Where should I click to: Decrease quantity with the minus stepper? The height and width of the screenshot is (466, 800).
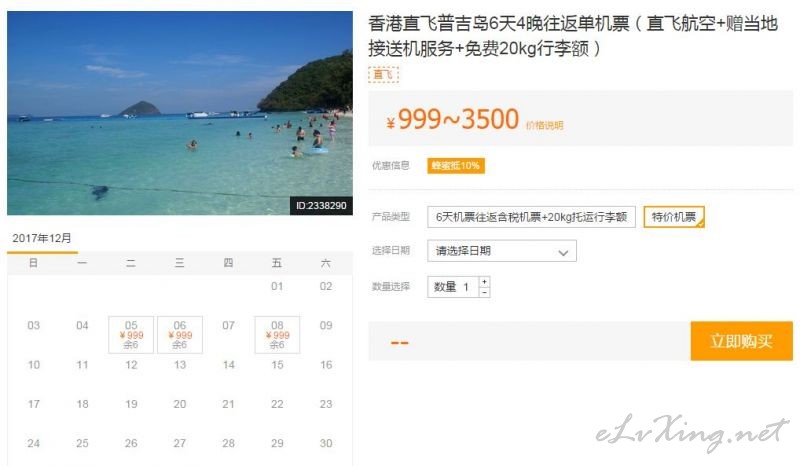click(x=484, y=292)
